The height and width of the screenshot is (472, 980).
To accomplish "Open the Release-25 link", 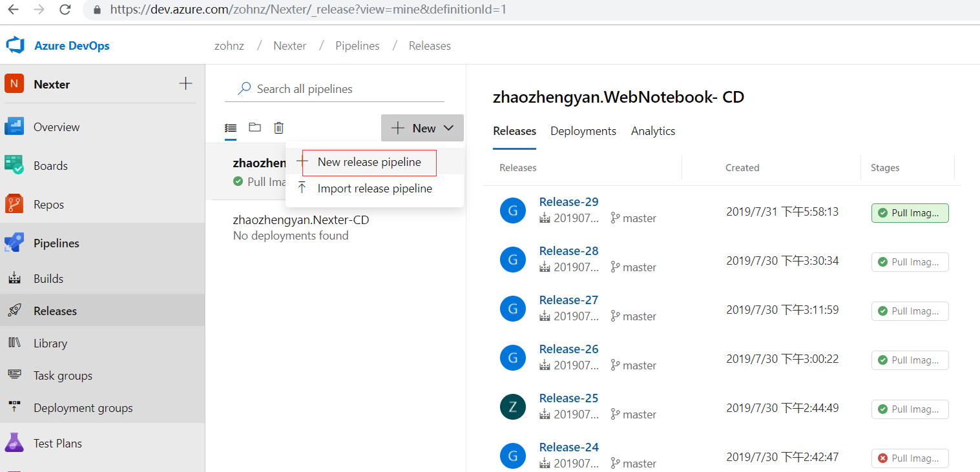I will pos(569,398).
